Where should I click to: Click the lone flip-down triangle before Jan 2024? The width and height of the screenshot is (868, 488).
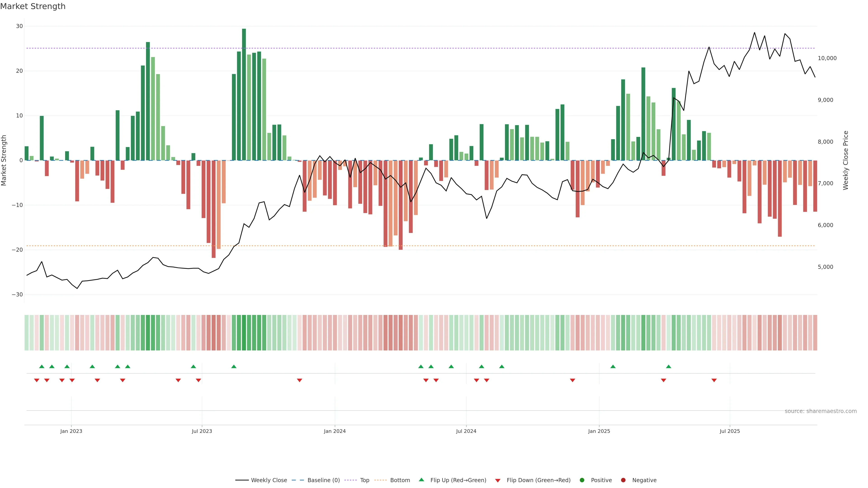pos(300,380)
